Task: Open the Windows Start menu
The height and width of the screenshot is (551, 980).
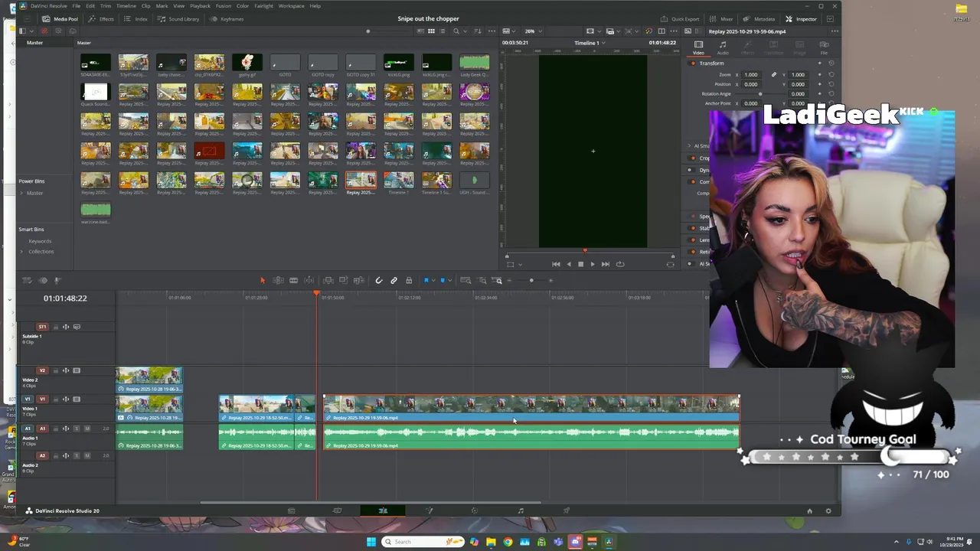Action: pos(371,542)
